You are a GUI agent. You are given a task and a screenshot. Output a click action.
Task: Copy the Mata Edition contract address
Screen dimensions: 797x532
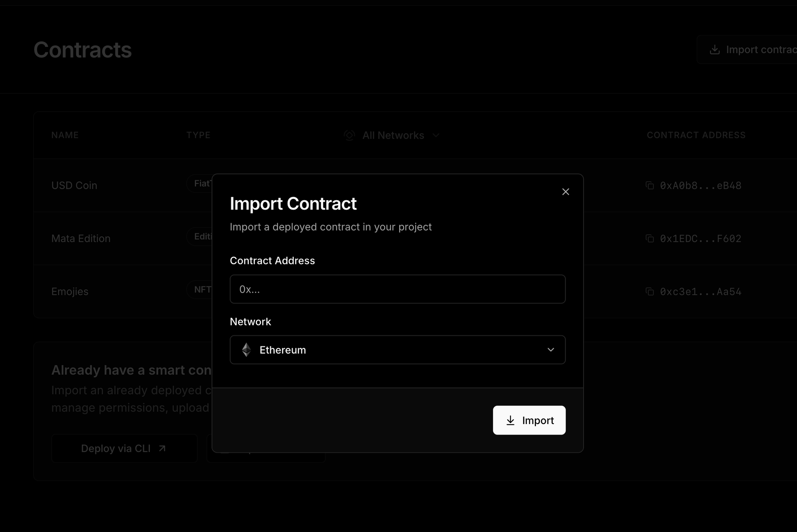coord(650,239)
